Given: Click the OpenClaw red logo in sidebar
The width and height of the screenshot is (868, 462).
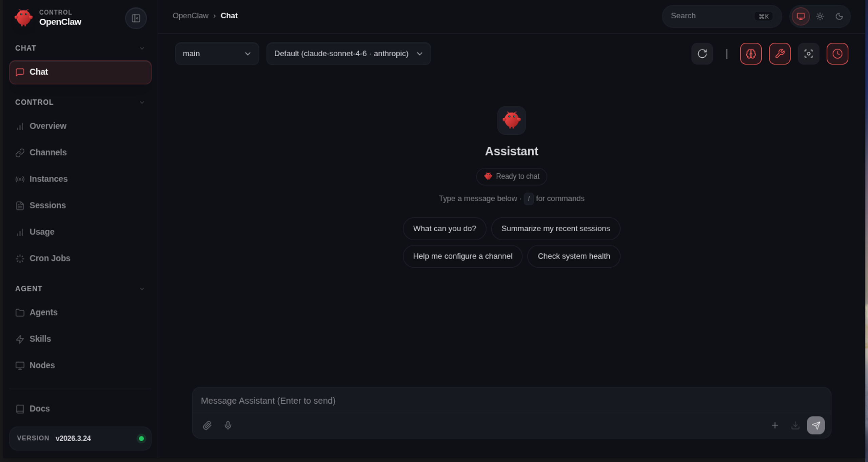Looking at the screenshot, I should 23,18.
